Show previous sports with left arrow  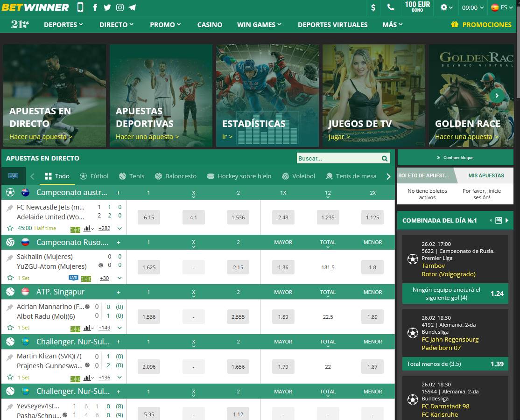(33, 176)
